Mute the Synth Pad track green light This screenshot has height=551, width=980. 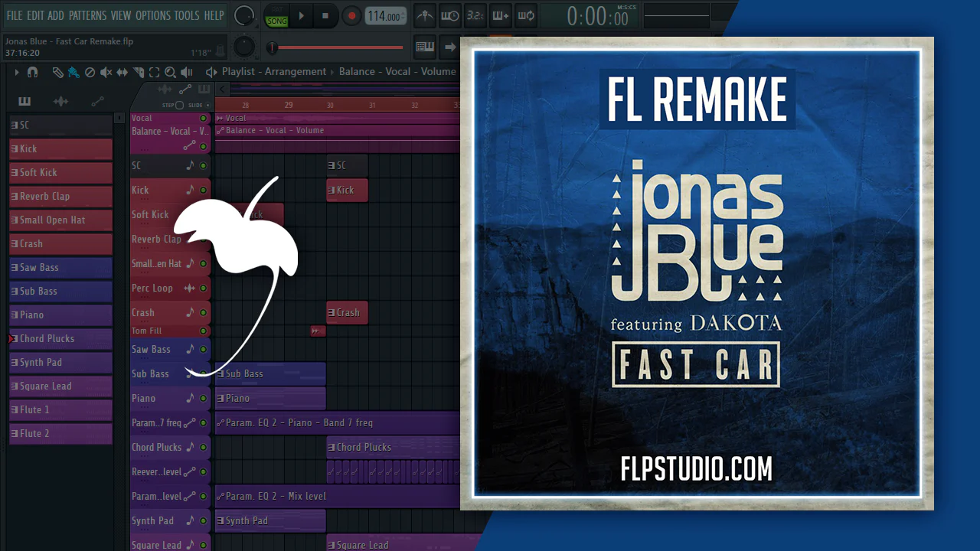pyautogui.click(x=204, y=520)
